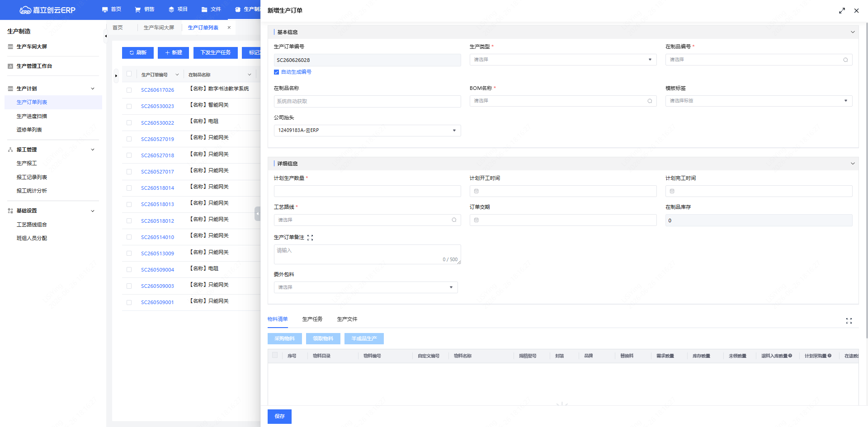868x427 pixels.
Task: Open calendar icon for 计划完工时间
Action: 672,191
